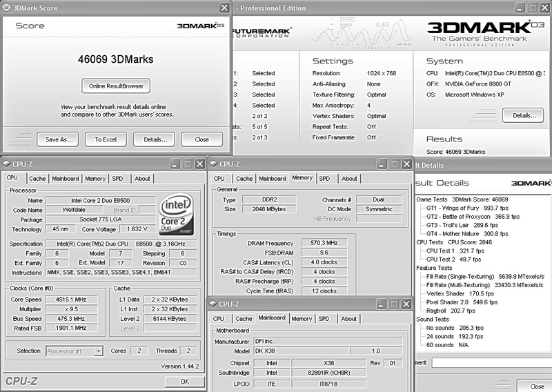Open Cache tab in mainboard CPU-Z window

point(244,319)
